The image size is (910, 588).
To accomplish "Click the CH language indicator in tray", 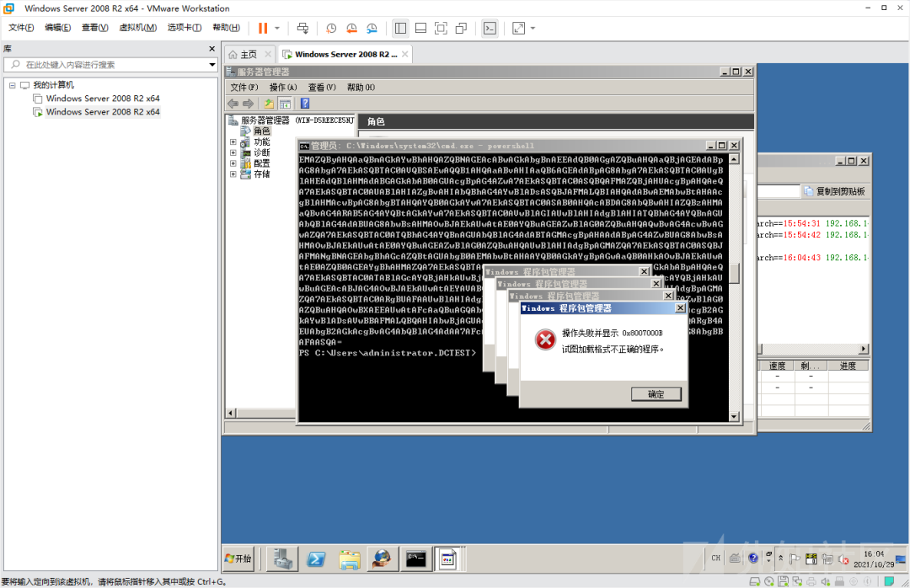I will click(715, 559).
